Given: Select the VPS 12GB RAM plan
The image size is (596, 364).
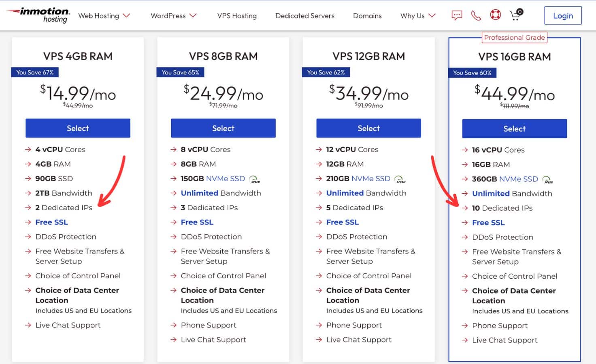Looking at the screenshot, I should pyautogui.click(x=368, y=128).
